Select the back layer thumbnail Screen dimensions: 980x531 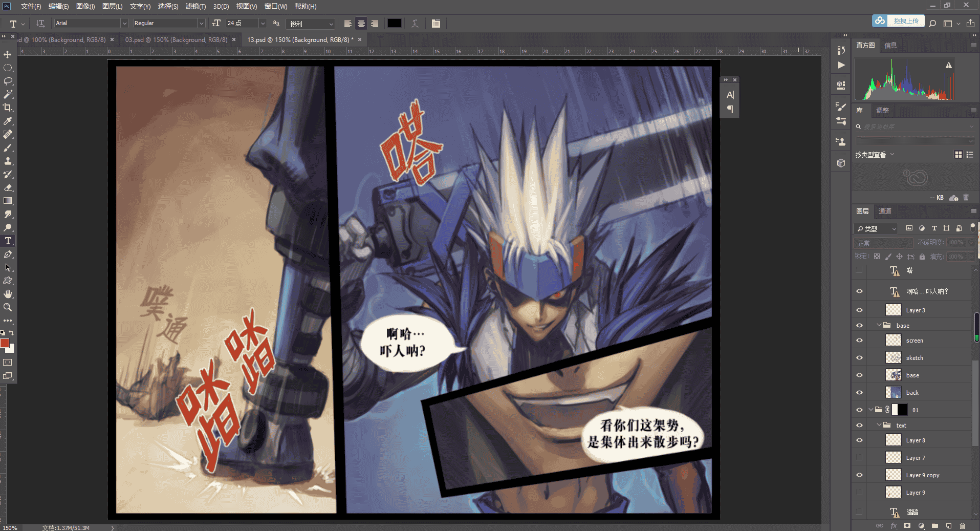pos(894,393)
